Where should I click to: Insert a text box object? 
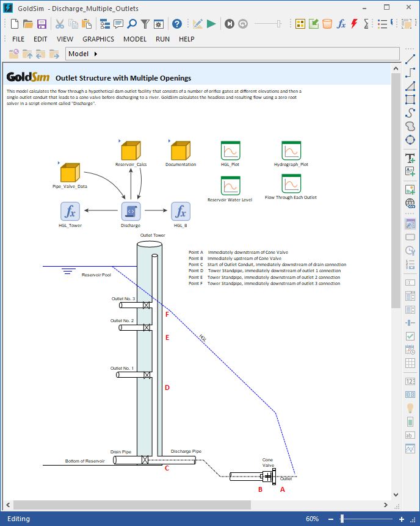[x=410, y=171]
